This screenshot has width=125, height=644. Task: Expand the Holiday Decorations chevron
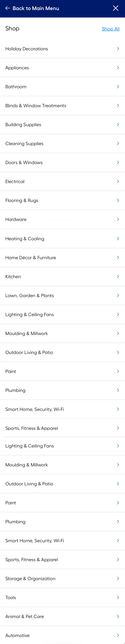pyautogui.click(x=118, y=49)
